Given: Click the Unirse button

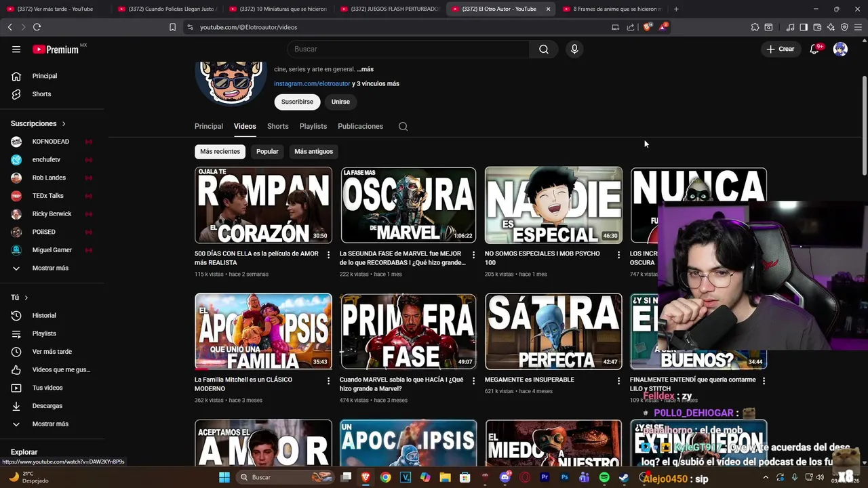Looking at the screenshot, I should 340,102.
